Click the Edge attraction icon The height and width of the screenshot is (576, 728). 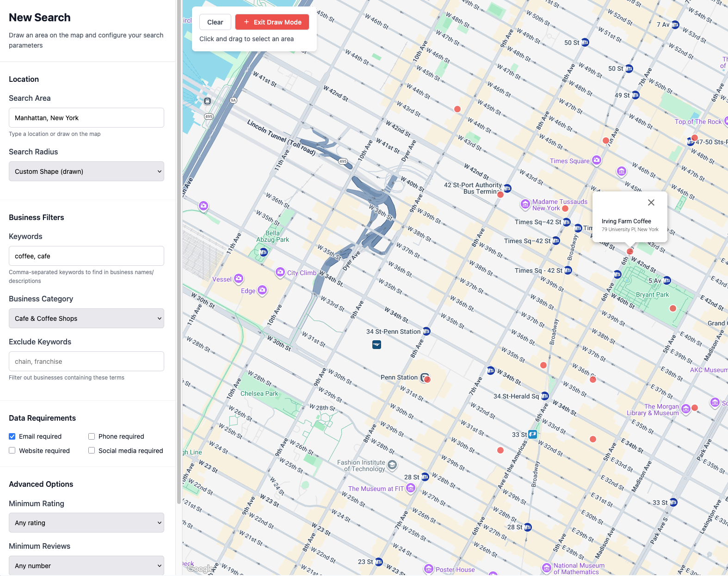click(x=262, y=290)
